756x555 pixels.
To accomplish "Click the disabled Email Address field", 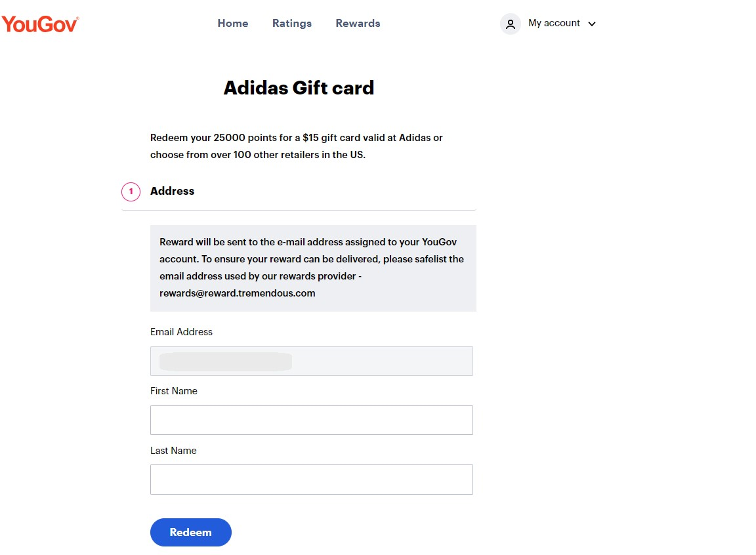I will (311, 361).
